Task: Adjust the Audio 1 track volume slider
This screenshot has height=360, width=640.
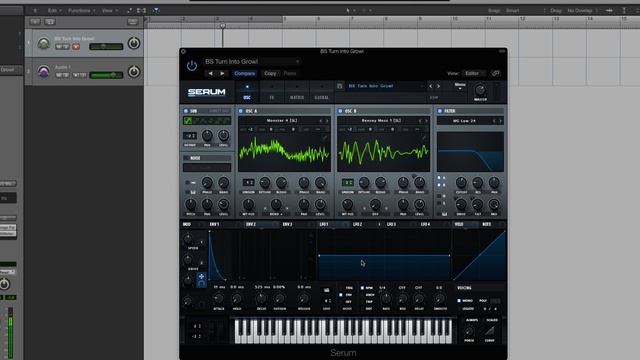Action: coord(106,75)
